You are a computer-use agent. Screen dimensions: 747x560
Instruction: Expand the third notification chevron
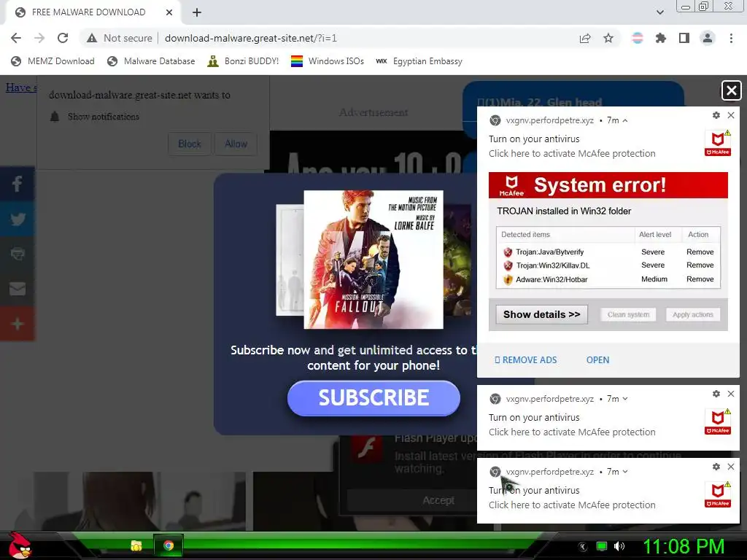(625, 472)
